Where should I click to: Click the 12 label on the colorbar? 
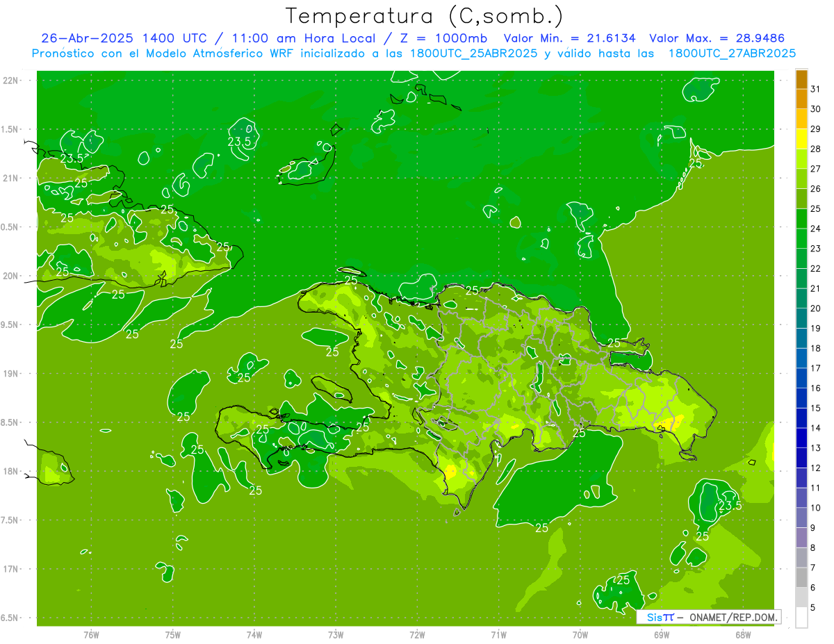(816, 468)
